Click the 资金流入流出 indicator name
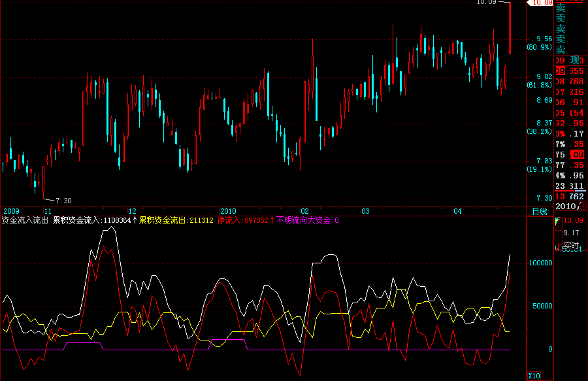Viewport: 588px width, 381px height. pyautogui.click(x=25, y=220)
